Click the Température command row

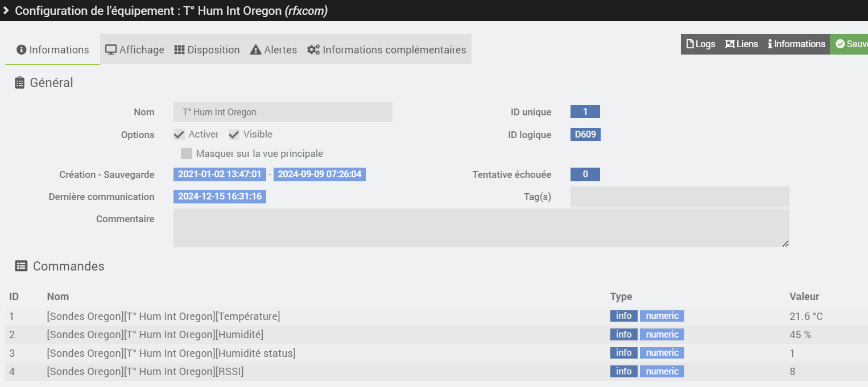(163, 316)
